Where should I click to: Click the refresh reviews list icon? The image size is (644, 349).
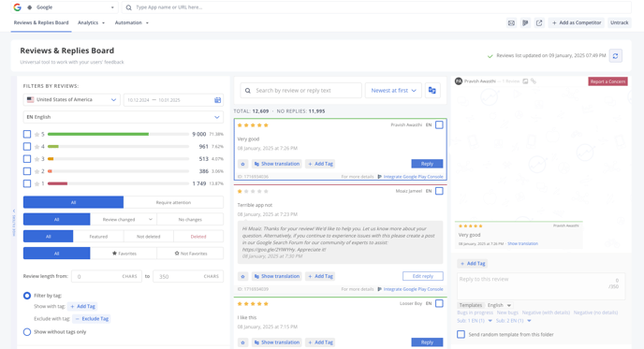615,56
